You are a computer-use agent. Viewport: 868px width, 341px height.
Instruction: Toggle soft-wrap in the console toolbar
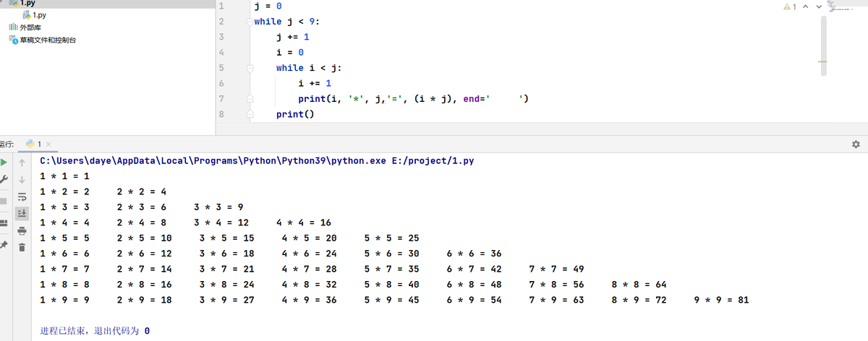tap(22, 197)
